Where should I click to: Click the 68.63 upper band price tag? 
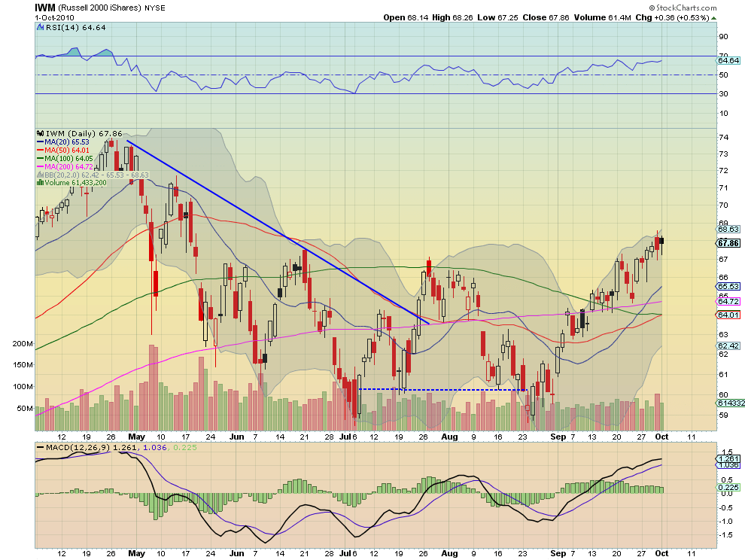tap(728, 229)
